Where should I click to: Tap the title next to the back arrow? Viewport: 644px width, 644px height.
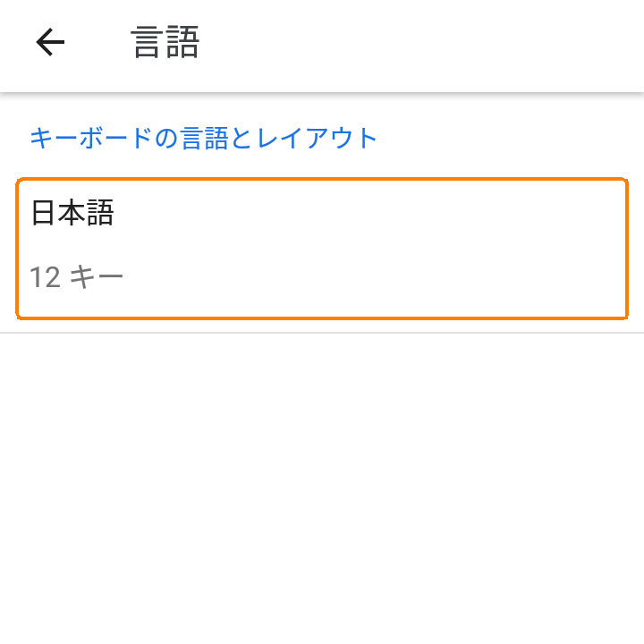(165, 42)
